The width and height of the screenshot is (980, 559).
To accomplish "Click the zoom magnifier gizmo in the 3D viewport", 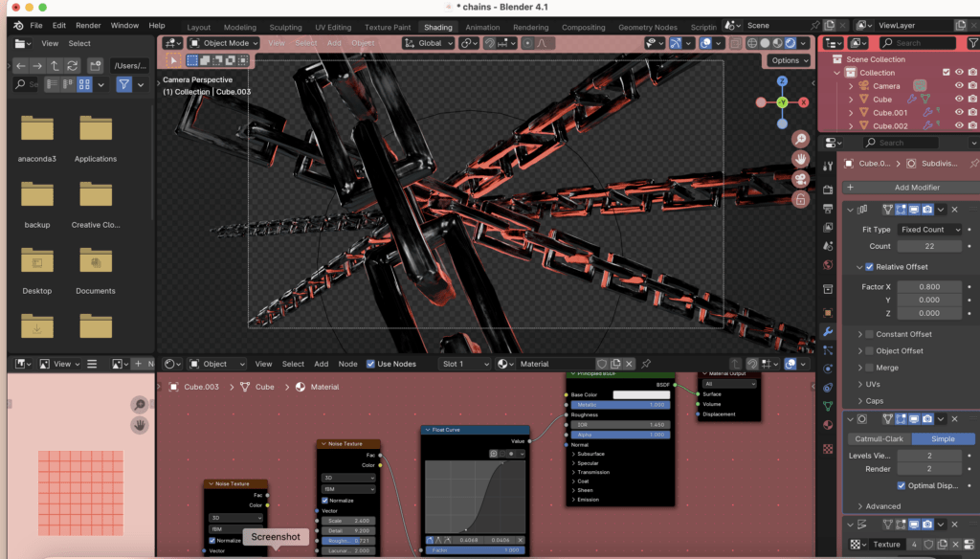I will pos(800,139).
